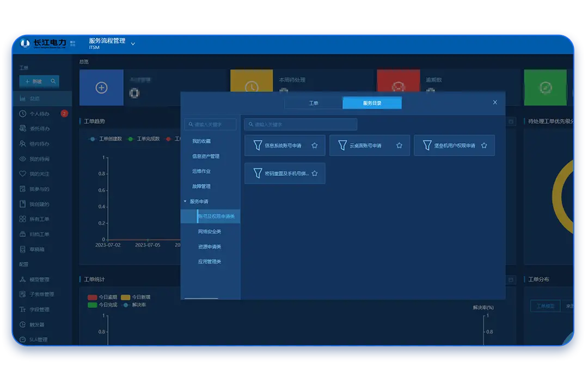Favorite 信息系统账号申请 with its star

click(314, 145)
